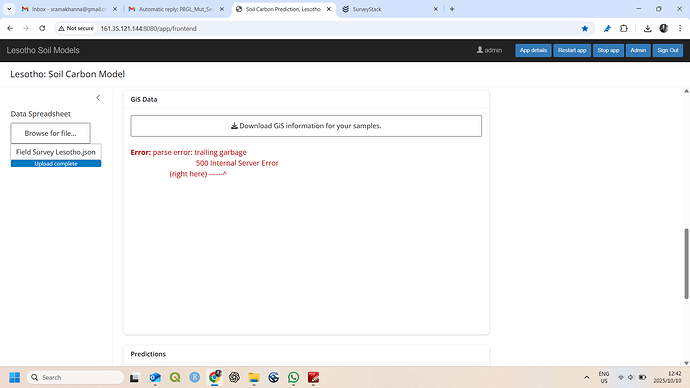Click the Field Survey Lesotho.json file name field
Viewport: 690px width, 388px height.
click(56, 152)
